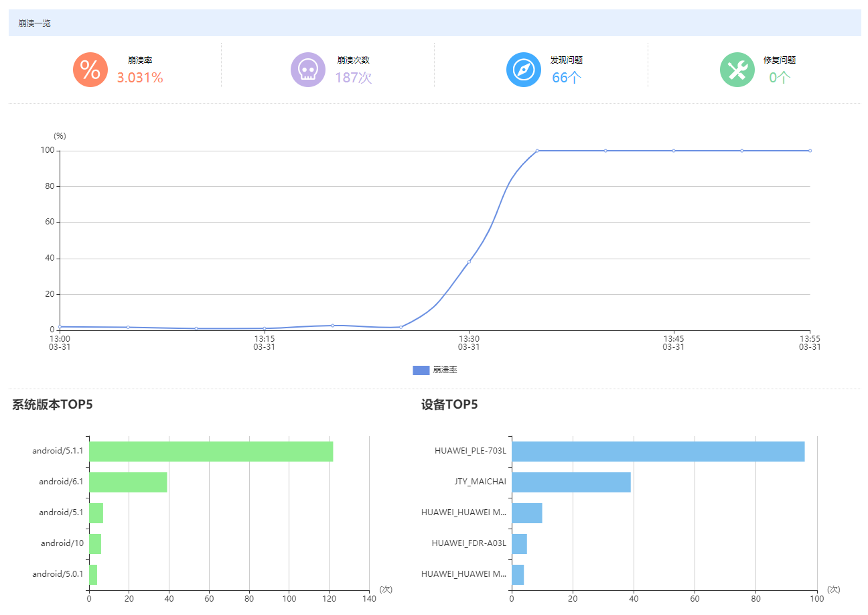Click the android/5.0.1 green bar
Screen dimensions: 868x615
click(93, 575)
